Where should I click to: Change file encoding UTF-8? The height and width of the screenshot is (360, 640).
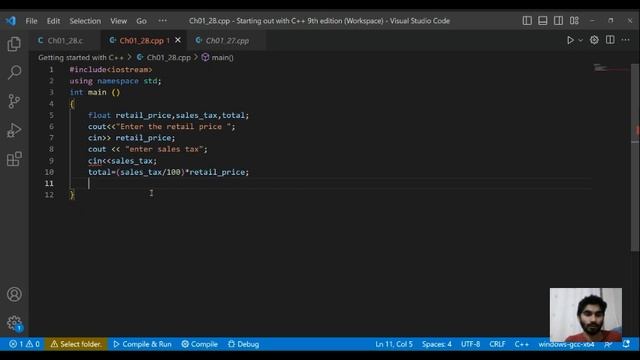470,344
